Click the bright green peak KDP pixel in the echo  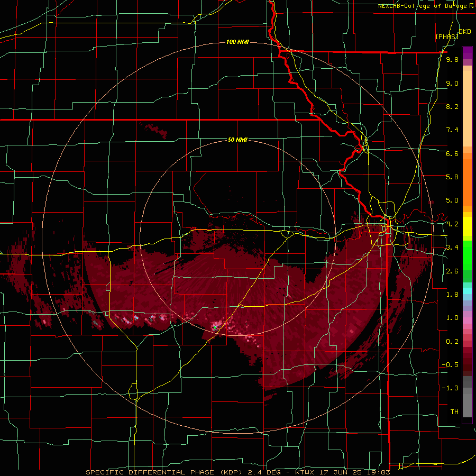[x=215, y=327]
